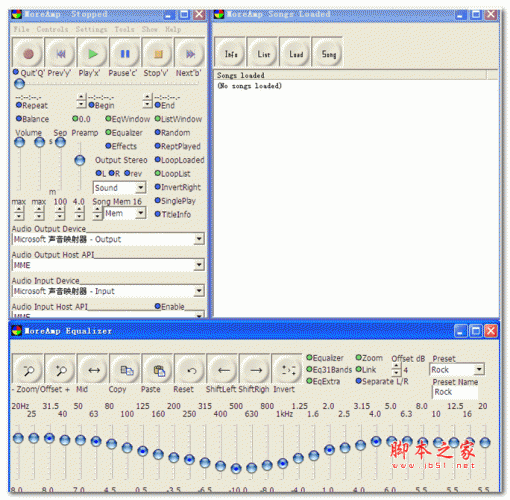Copy equalizer settings with the Copy icon
Image resolution: width=510 pixels, height=500 pixels.
125,369
